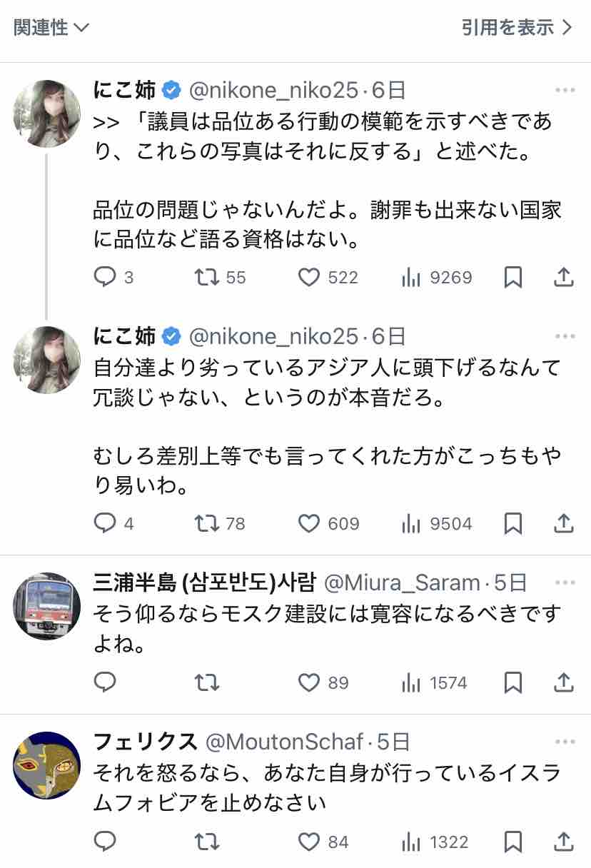This screenshot has width=591, height=868.
Task: Open more options on first にこ姉 post
Action: pyautogui.click(x=565, y=91)
